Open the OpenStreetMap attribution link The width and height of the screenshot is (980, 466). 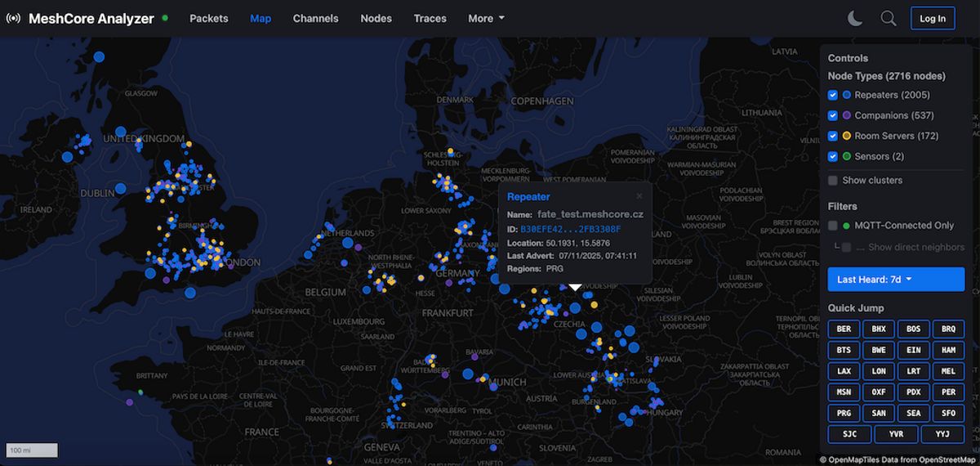click(949, 459)
